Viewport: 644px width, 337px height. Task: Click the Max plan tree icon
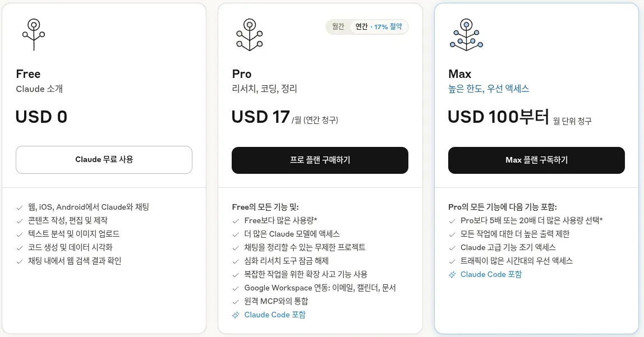click(466, 34)
